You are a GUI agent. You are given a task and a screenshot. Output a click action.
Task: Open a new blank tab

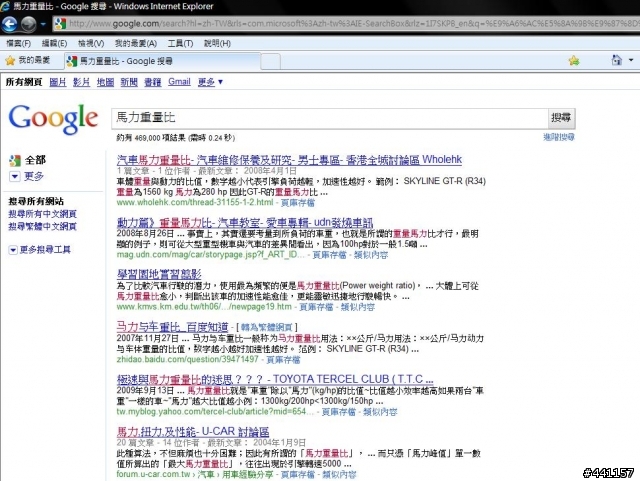[271, 62]
